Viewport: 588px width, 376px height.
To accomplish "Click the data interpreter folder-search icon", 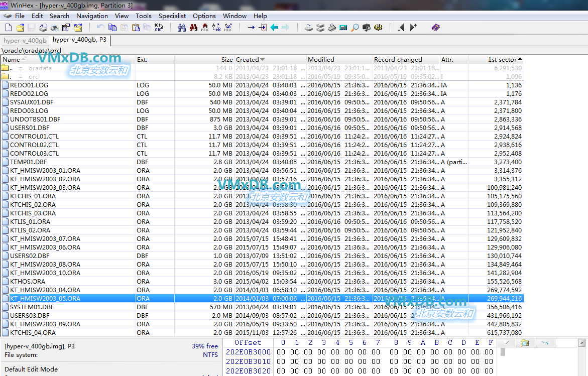I will (x=525, y=343).
